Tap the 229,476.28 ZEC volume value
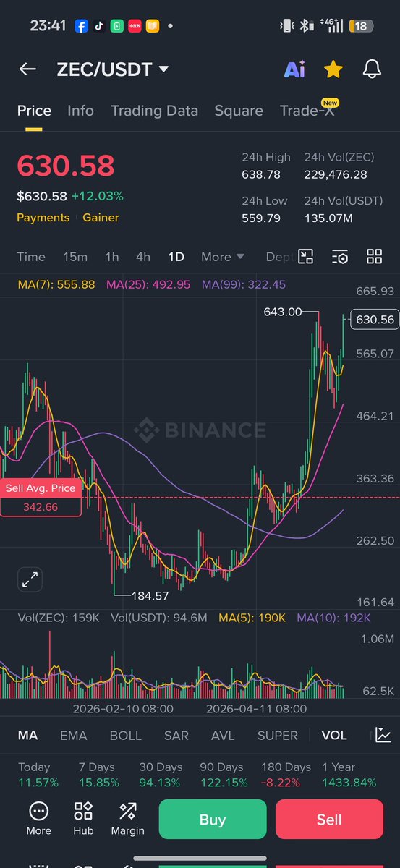 coord(335,174)
